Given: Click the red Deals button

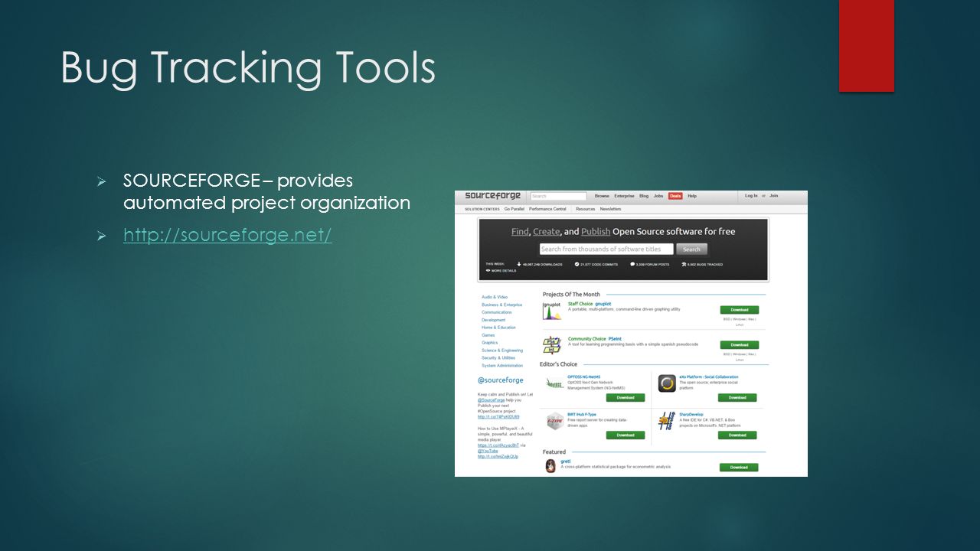Looking at the screenshot, I should click(675, 196).
